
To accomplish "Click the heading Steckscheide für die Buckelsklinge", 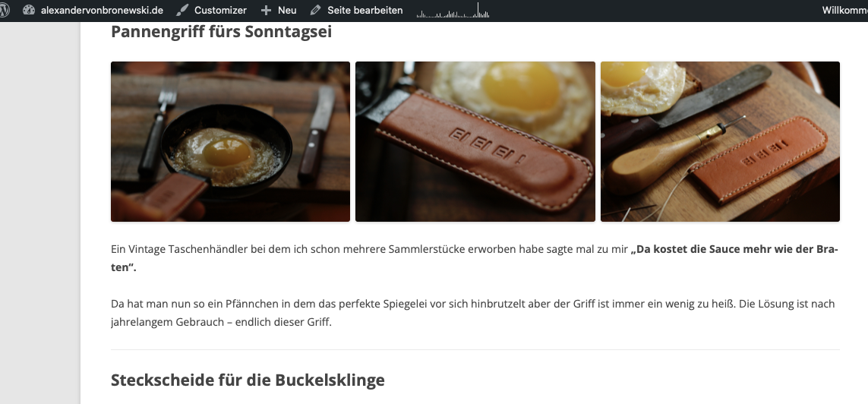I will [x=248, y=380].
